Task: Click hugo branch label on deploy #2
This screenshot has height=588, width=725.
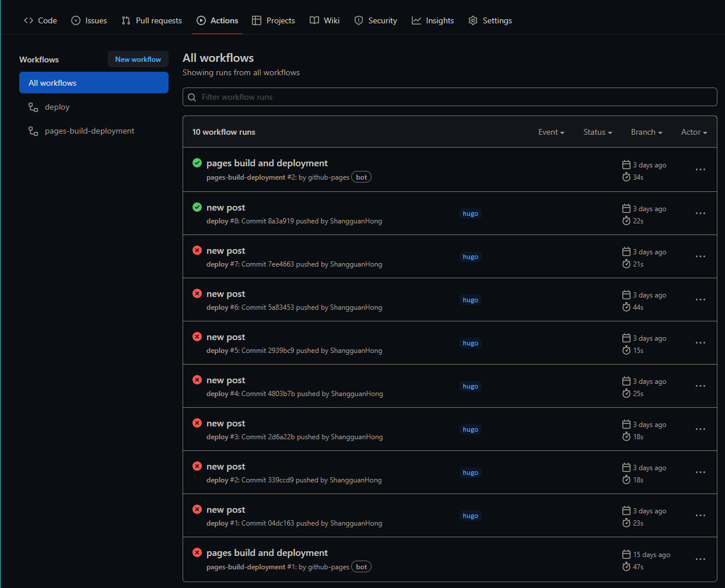Action: click(470, 473)
